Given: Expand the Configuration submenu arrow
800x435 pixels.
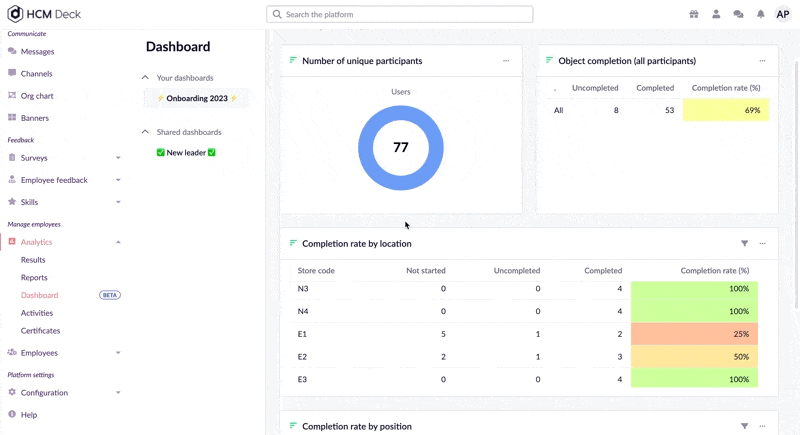Looking at the screenshot, I should [118, 393].
